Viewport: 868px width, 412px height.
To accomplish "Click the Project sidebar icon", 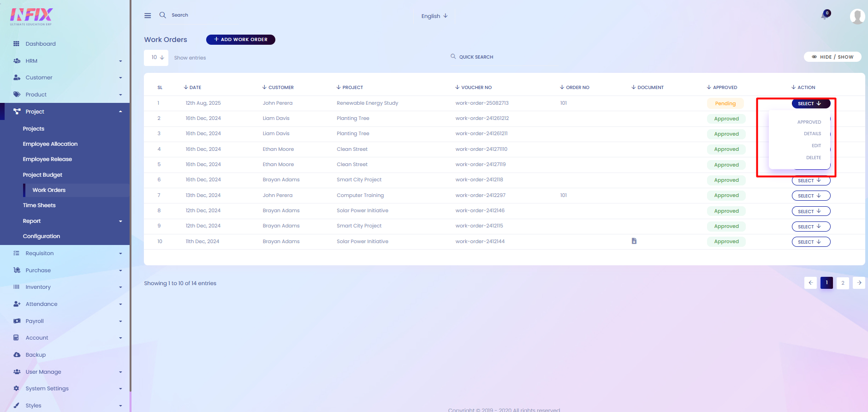I will click(17, 112).
